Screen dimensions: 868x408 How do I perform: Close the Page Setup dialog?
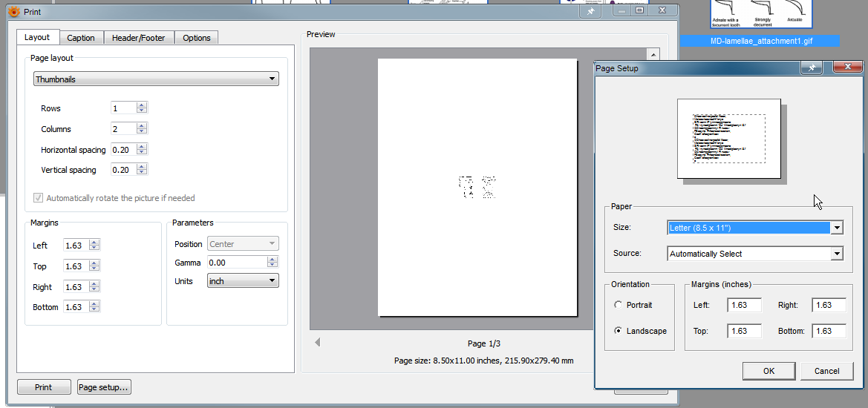tap(847, 68)
